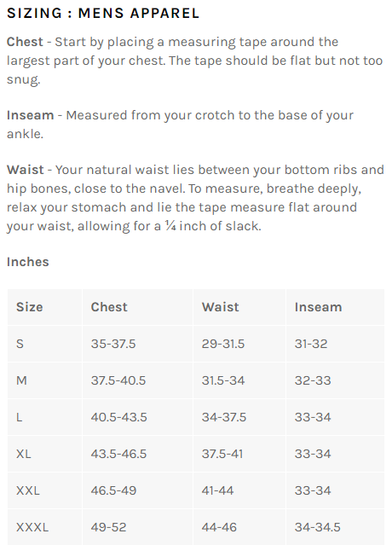
Task: Select the XL size row label
Action: [24, 454]
